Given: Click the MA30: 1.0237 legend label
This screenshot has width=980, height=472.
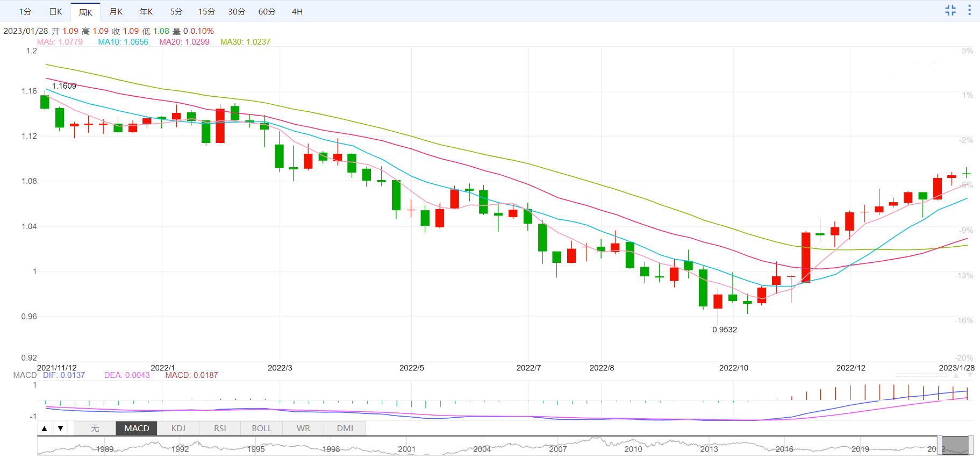Looking at the screenshot, I should (245, 42).
